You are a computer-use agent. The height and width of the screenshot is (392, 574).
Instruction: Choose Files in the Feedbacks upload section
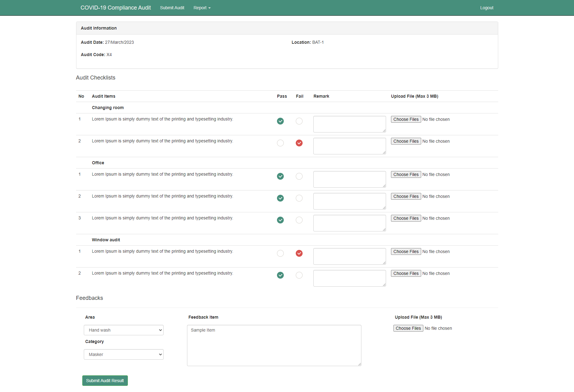[x=408, y=328]
